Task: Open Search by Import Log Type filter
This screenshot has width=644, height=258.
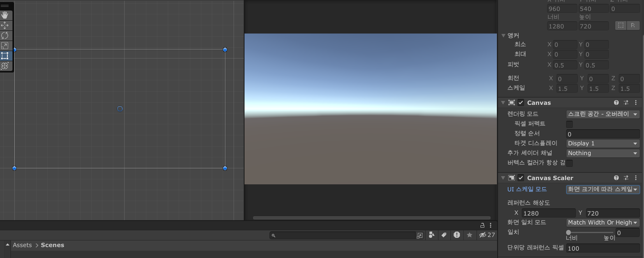Action: [457, 235]
